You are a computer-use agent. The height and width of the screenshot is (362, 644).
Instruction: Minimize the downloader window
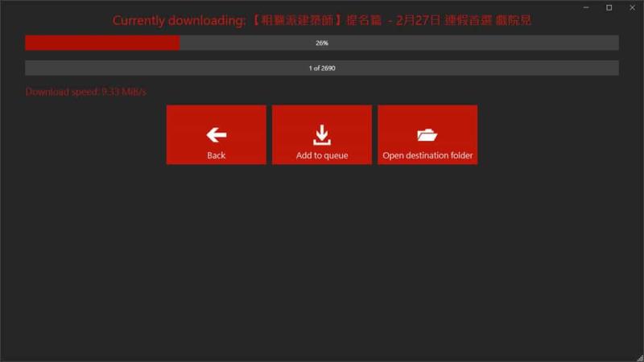[586, 7]
